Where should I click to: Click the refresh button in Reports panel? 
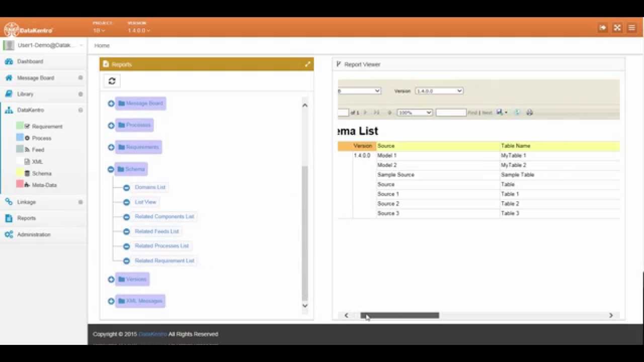112,81
